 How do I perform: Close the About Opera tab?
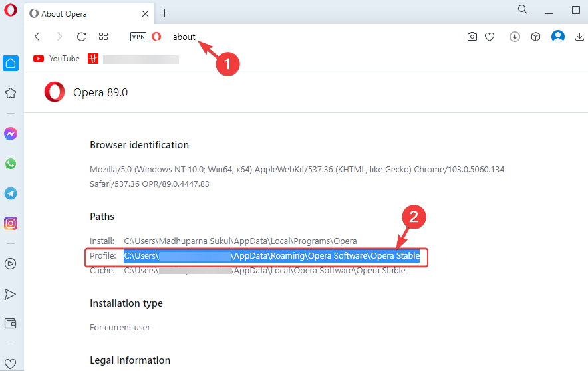(145, 14)
